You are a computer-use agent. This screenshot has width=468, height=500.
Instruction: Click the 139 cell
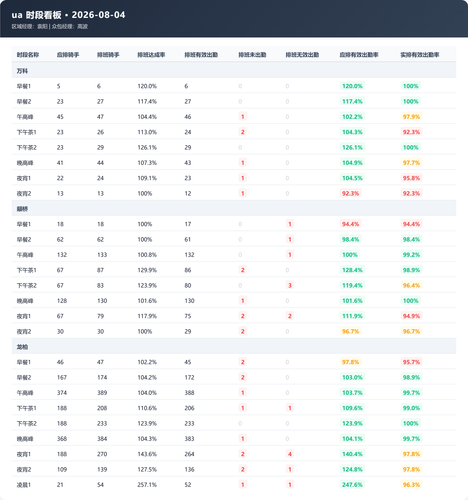click(x=102, y=469)
